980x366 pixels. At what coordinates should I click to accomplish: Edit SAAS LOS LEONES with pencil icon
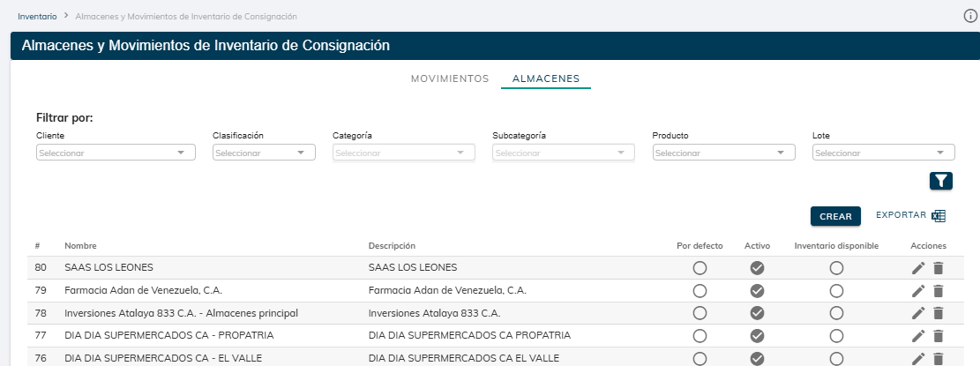(918, 268)
